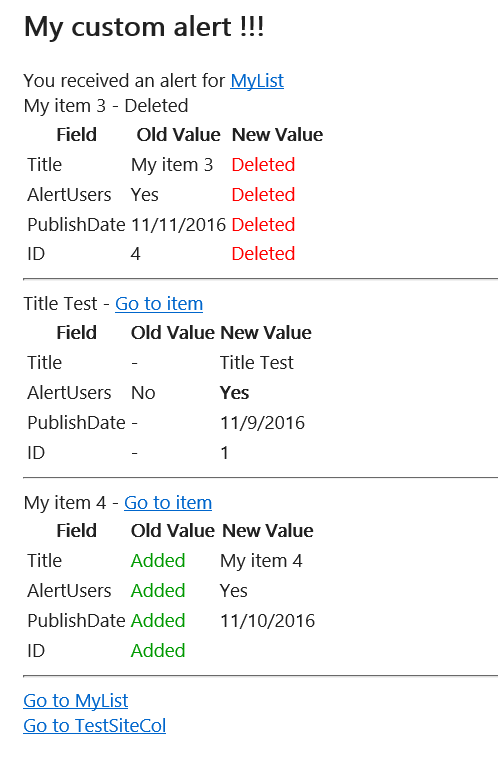Click Old Value header in first table
Image resolution: width=498 pixels, height=758 pixels.
178,135
